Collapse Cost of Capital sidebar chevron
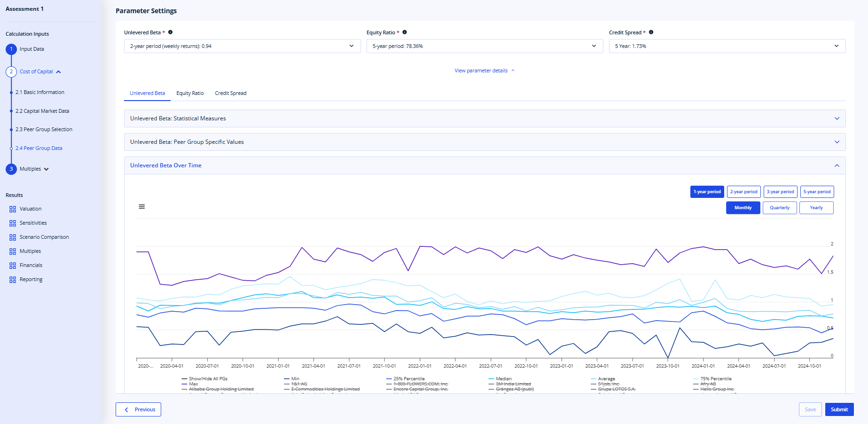868x424 pixels. 59,72
